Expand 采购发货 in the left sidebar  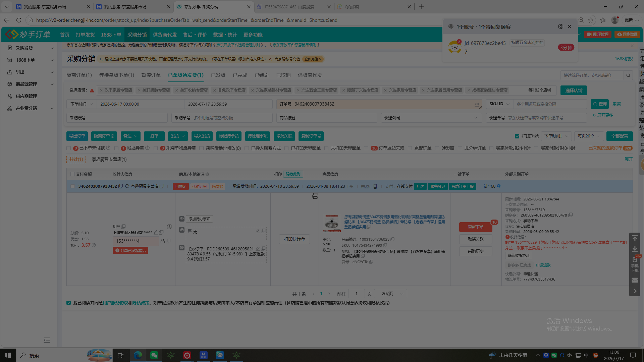pyautogui.click(x=30, y=48)
